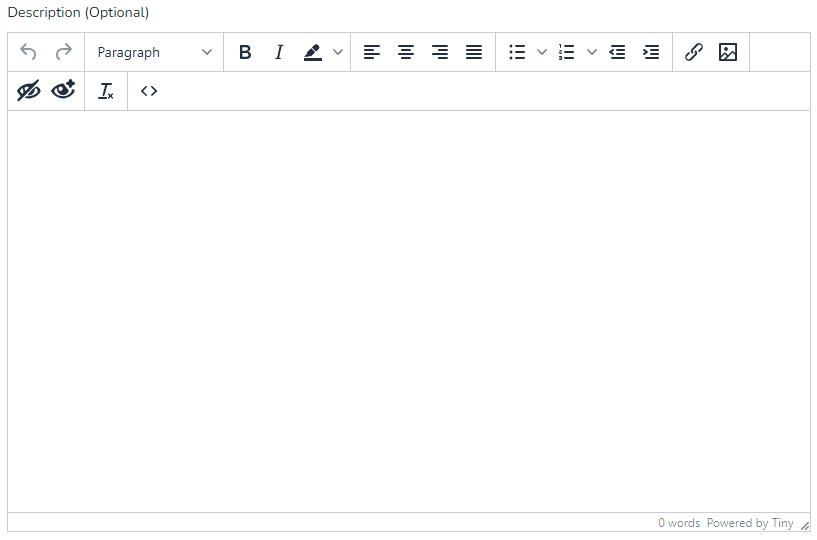Toggle Italic formatting
This screenshot has width=817, height=540.
coord(279,52)
